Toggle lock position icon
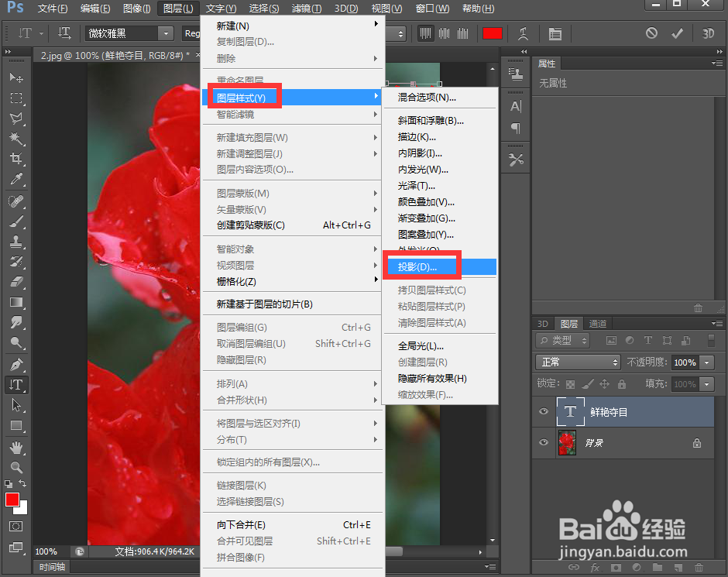Image resolution: width=728 pixels, height=577 pixels. pos(605,384)
